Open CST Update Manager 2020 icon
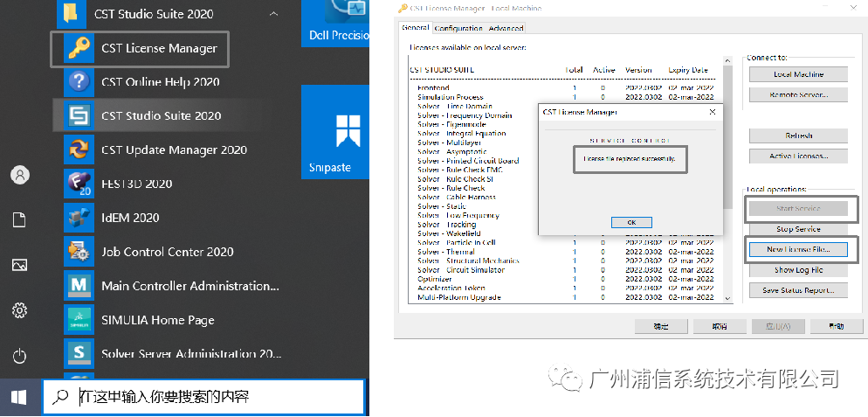The image size is (868, 417). [x=79, y=149]
